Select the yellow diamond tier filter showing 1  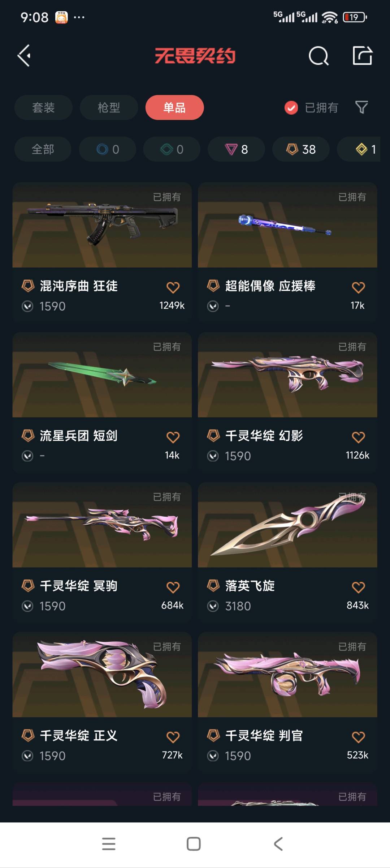(x=359, y=149)
